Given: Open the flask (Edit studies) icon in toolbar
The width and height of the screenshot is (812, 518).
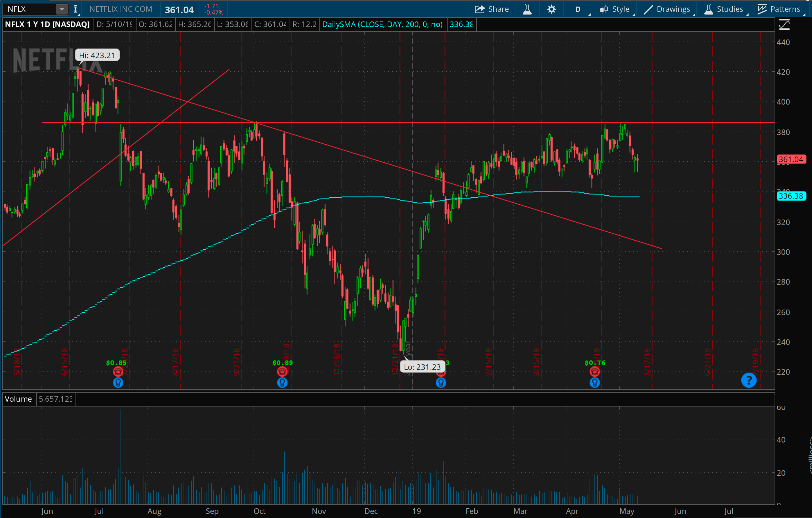Looking at the screenshot, I should coord(527,9).
